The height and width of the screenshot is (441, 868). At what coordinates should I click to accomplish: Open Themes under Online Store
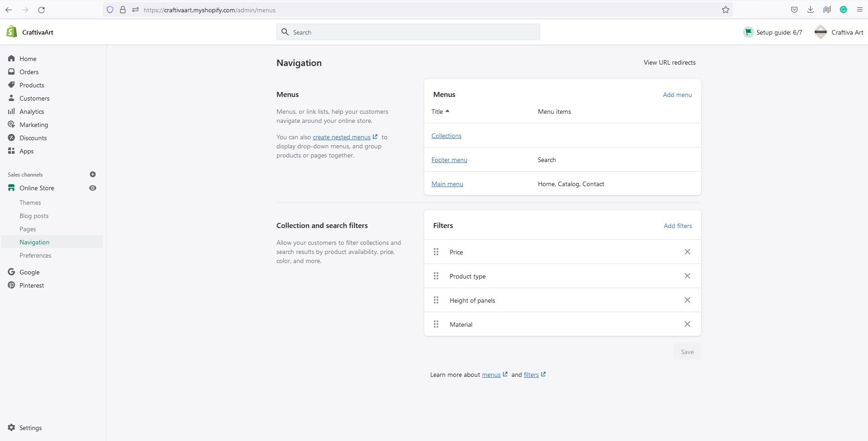pyautogui.click(x=30, y=203)
